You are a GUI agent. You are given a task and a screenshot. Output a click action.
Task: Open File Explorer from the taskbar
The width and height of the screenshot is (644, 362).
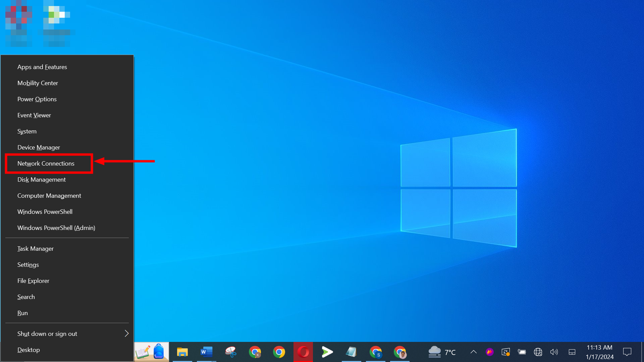[x=182, y=352]
